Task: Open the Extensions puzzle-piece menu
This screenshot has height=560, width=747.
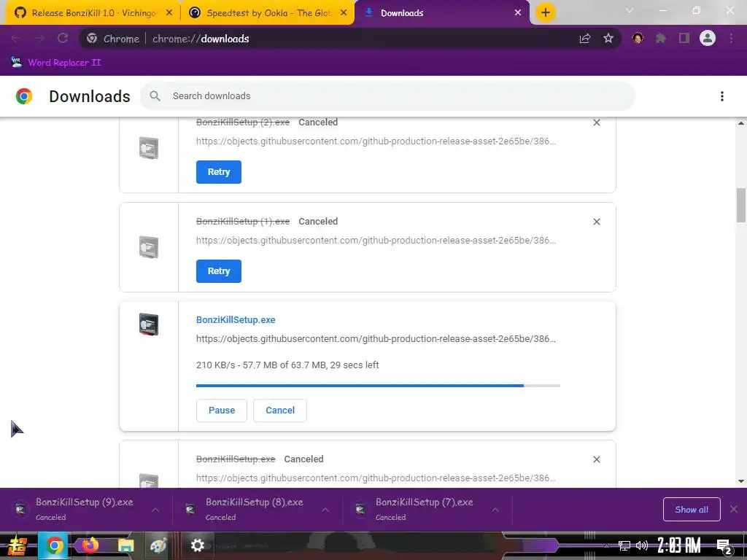Action: 661,38
